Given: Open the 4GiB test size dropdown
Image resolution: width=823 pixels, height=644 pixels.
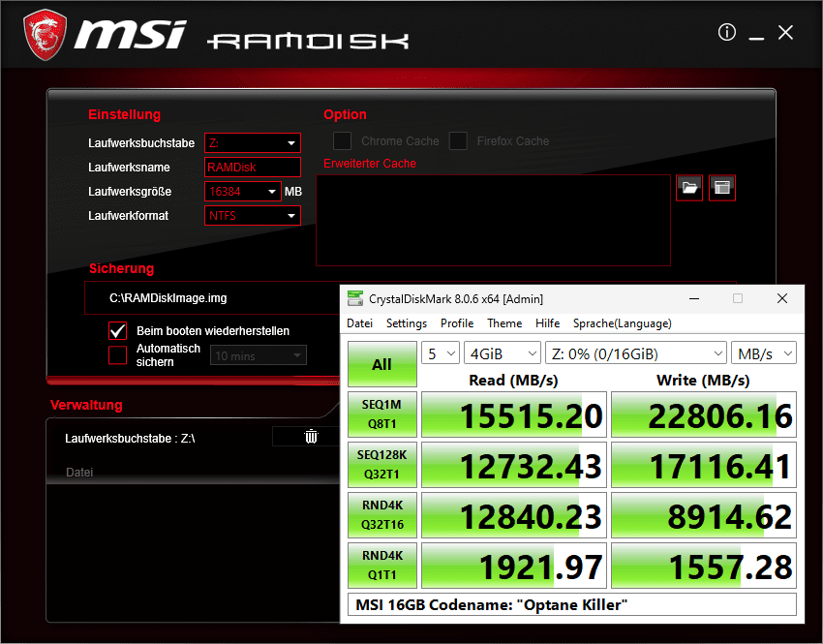Looking at the screenshot, I should [x=503, y=353].
